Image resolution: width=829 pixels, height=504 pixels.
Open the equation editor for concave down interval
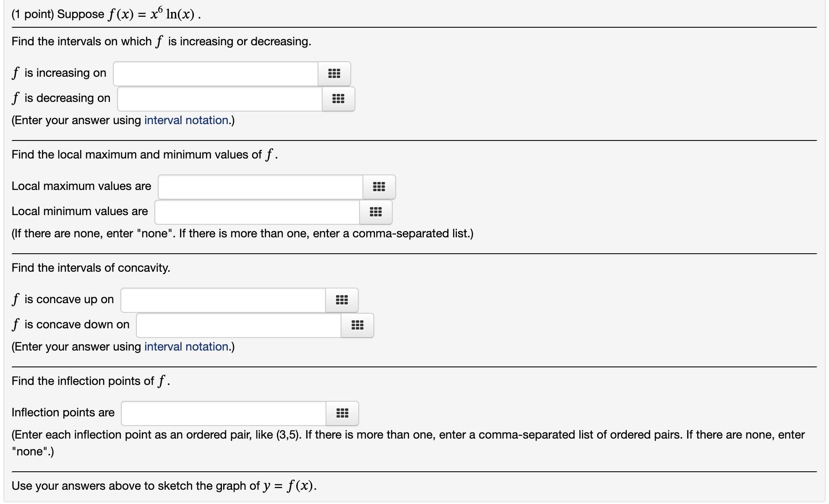pos(357,325)
